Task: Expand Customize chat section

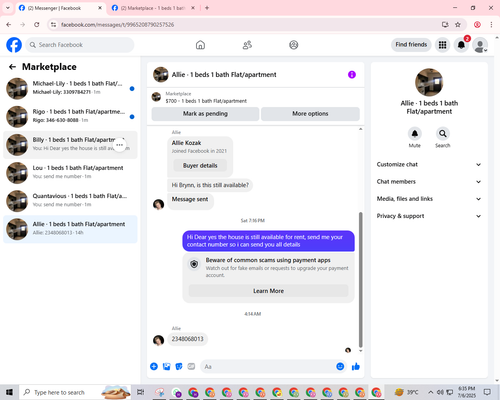Action: point(429,164)
